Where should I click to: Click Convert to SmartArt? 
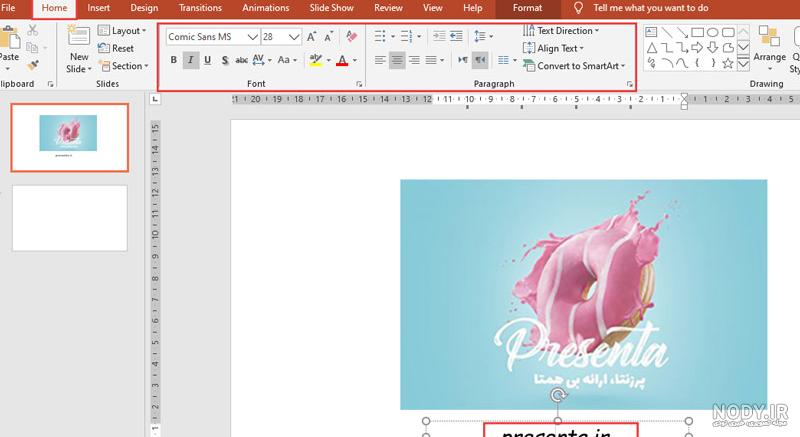click(x=574, y=66)
